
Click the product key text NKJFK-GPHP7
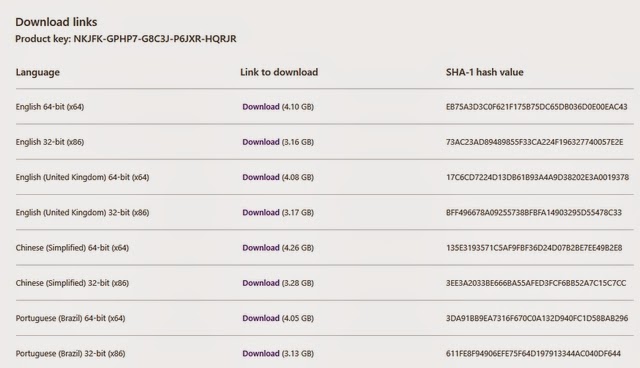[x=155, y=39]
